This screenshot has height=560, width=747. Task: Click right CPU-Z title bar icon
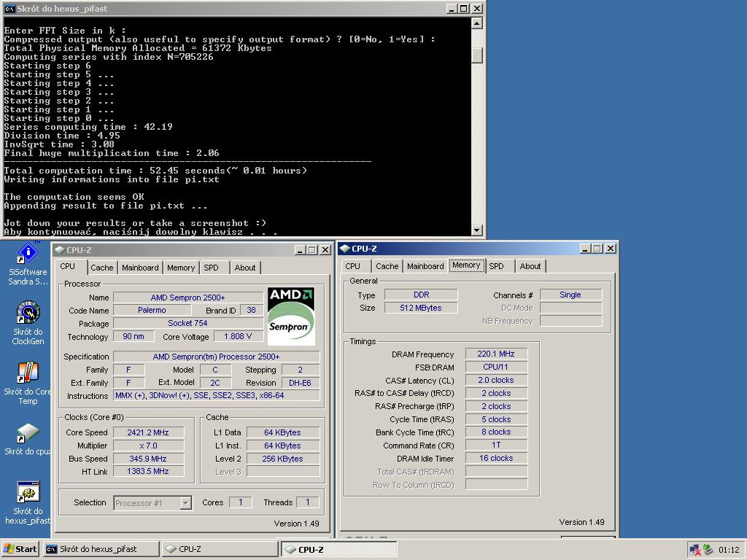pos(345,248)
